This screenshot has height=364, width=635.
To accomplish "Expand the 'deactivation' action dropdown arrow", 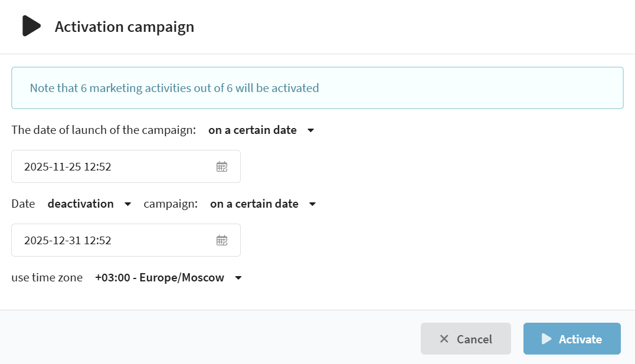I will pyautogui.click(x=128, y=204).
